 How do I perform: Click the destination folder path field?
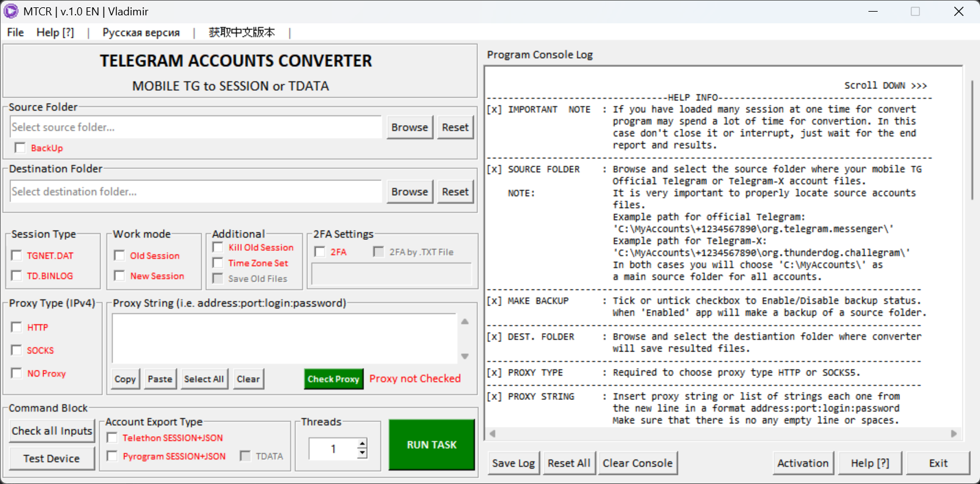196,191
